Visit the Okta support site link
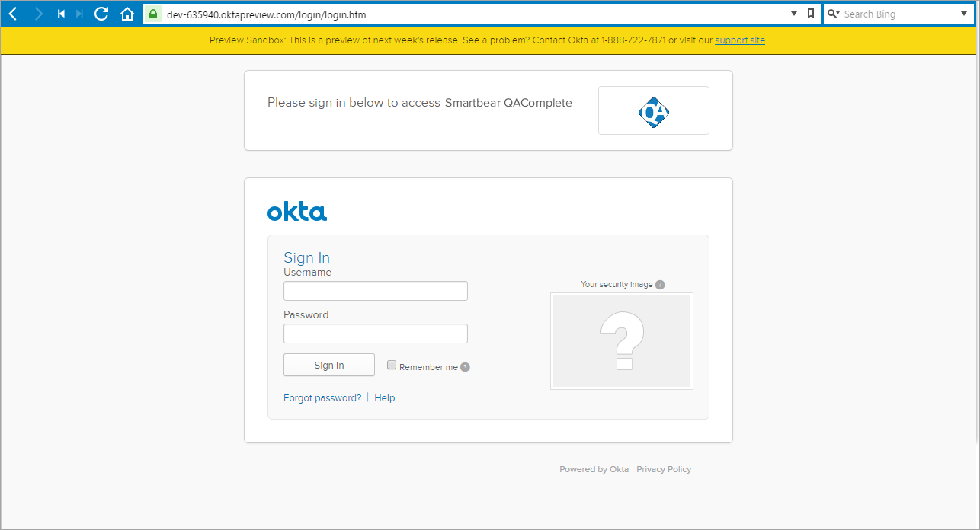 pos(739,40)
